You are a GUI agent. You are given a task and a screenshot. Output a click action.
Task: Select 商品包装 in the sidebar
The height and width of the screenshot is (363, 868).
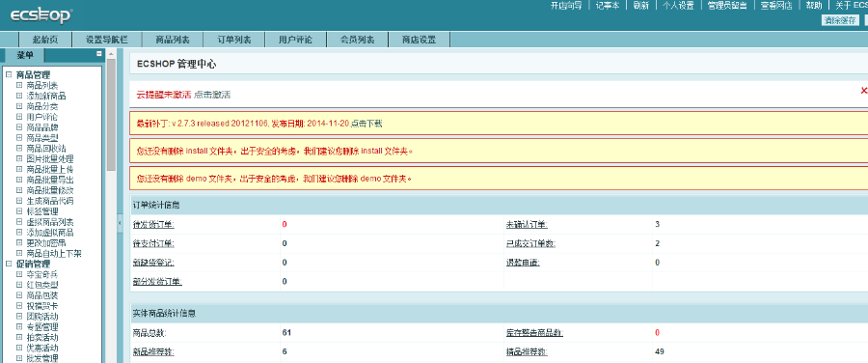42,295
